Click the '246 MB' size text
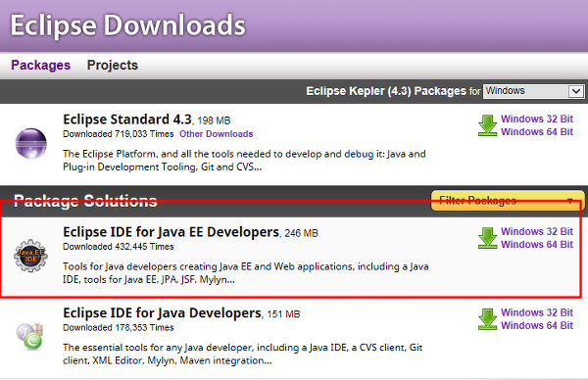The width and height of the screenshot is (588, 380). (x=301, y=233)
